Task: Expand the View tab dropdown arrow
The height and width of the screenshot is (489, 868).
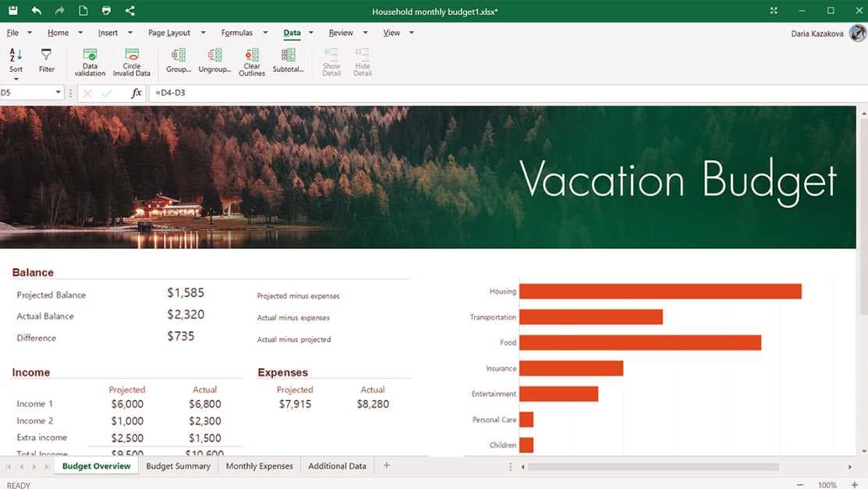Action: [x=412, y=33]
